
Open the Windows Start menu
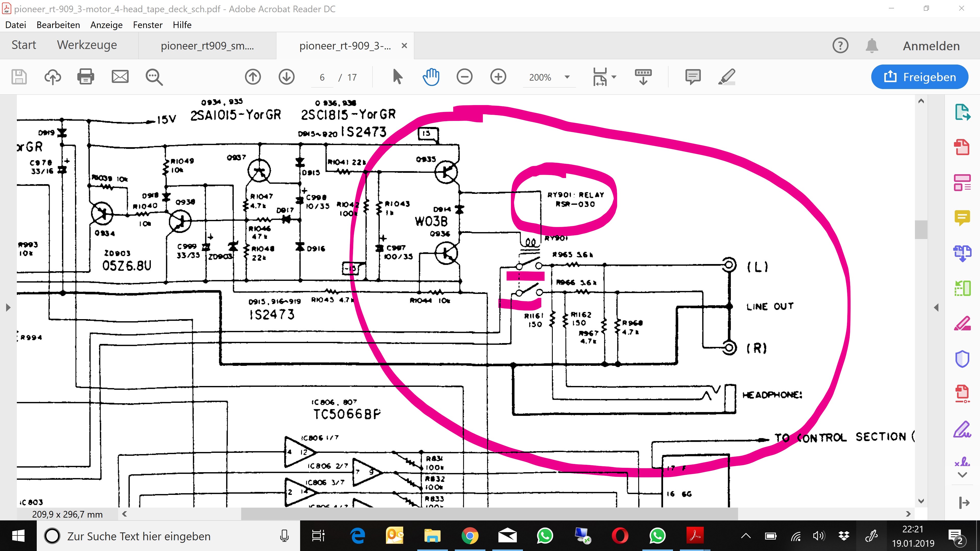[18, 536]
